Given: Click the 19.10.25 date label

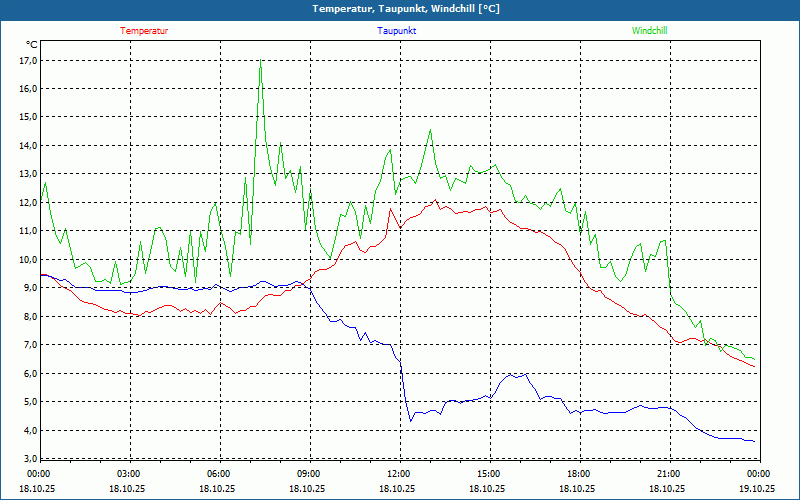Looking at the screenshot, I should coord(756,489).
